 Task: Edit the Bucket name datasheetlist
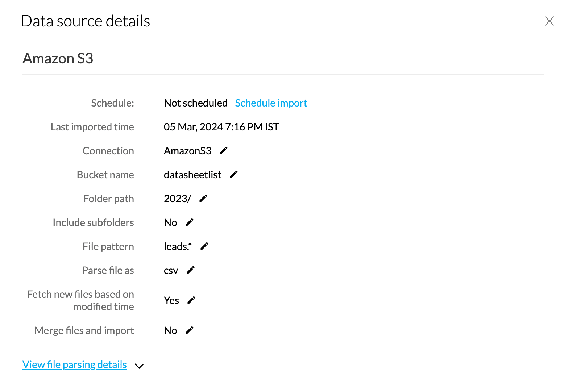pos(234,175)
